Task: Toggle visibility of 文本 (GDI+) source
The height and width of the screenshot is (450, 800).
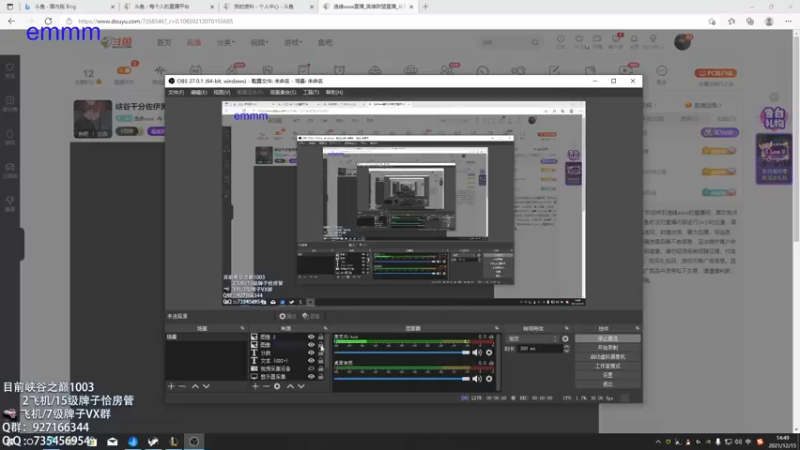Action: (311, 361)
